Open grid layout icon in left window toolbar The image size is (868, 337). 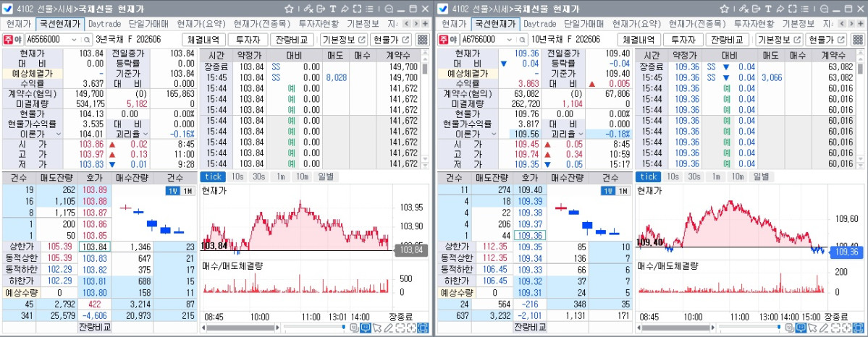pyautogui.click(x=422, y=40)
